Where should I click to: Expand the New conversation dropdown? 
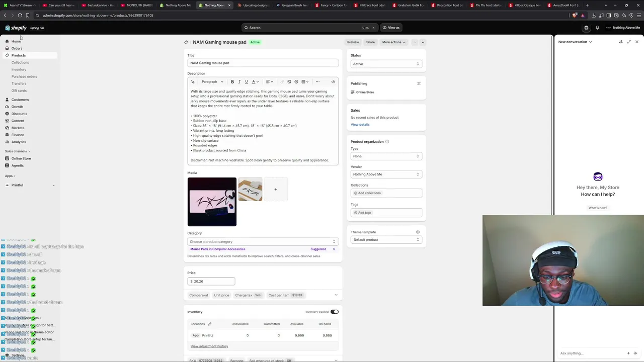[x=575, y=42]
